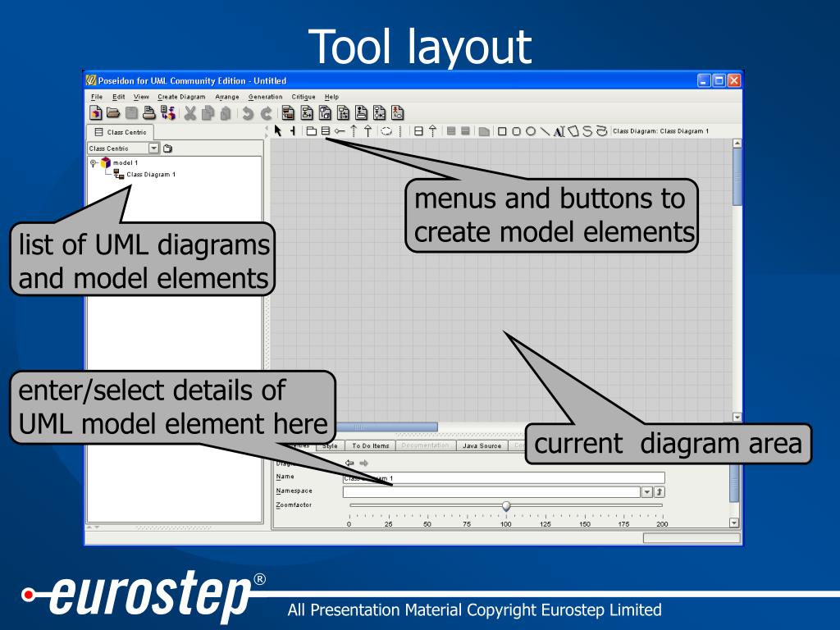Click the Print icon in toolbar
Image resolution: width=840 pixels, height=630 pixels.
(149, 112)
